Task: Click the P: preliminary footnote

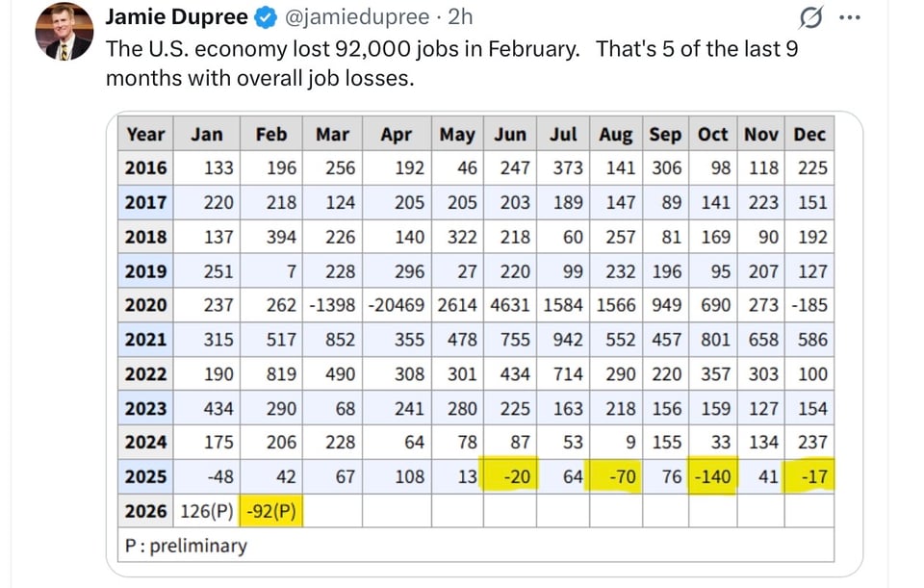Action: coord(187,546)
